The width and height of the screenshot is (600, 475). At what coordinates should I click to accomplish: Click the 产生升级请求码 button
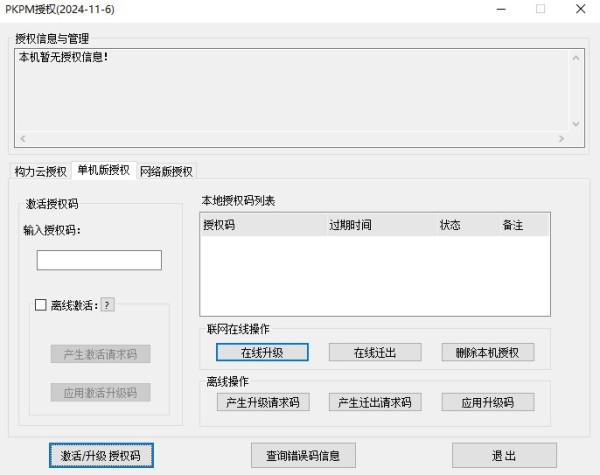(263, 402)
